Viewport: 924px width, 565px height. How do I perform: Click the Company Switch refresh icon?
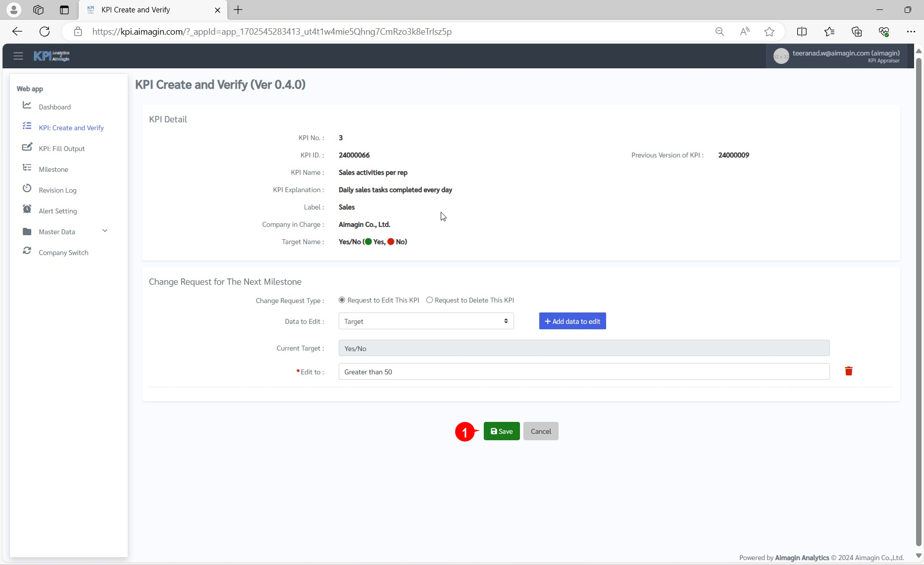click(x=27, y=251)
